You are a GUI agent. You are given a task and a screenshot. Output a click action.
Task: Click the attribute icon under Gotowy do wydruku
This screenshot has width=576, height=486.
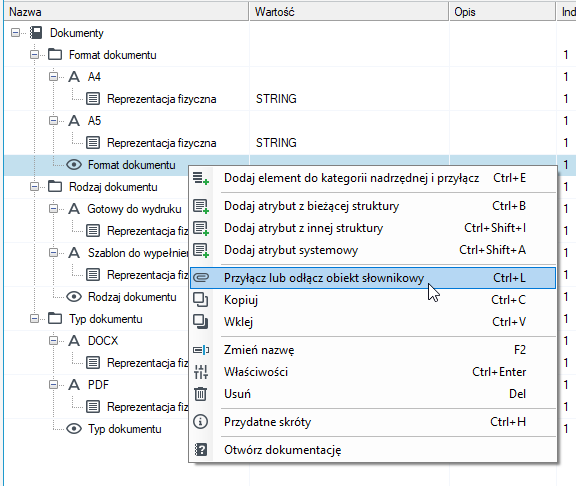[x=93, y=231]
